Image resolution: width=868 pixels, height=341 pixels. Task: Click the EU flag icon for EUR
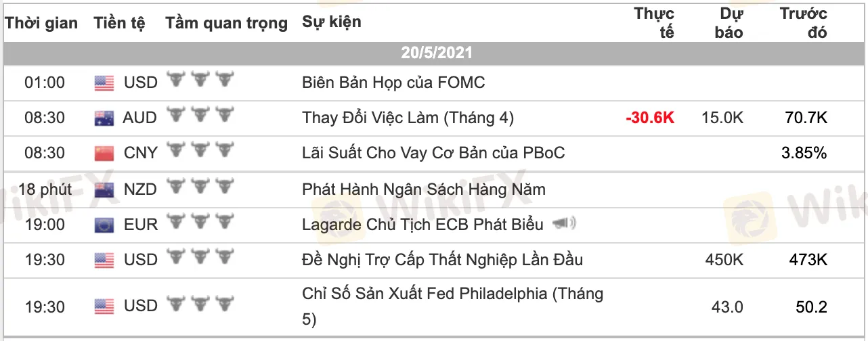point(104,225)
